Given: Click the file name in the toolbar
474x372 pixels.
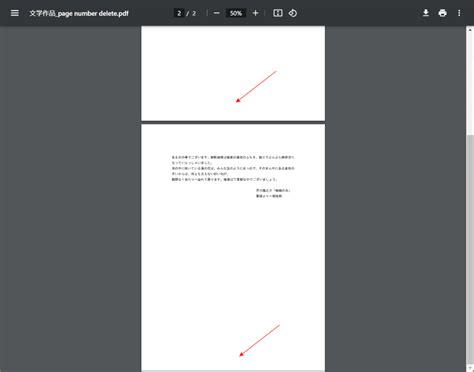Looking at the screenshot, I should point(79,13).
